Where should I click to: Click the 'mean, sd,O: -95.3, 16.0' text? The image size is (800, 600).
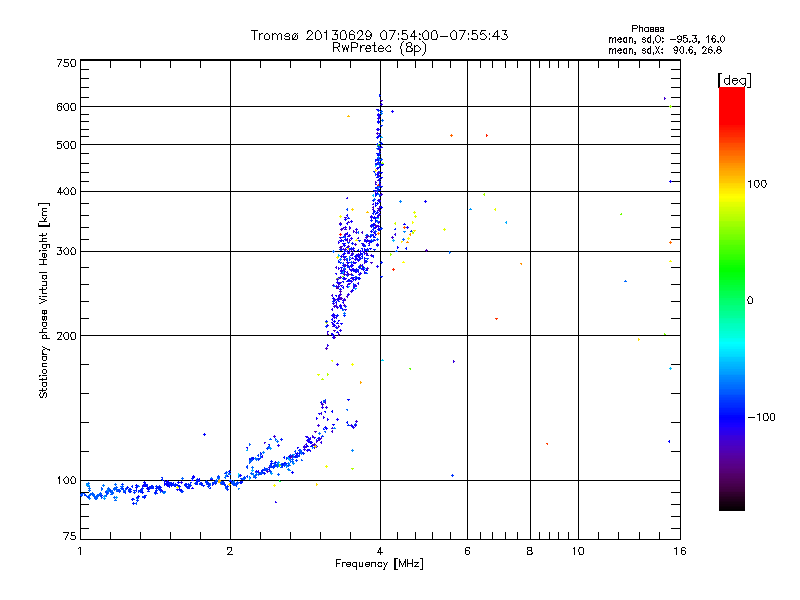[x=666, y=39]
